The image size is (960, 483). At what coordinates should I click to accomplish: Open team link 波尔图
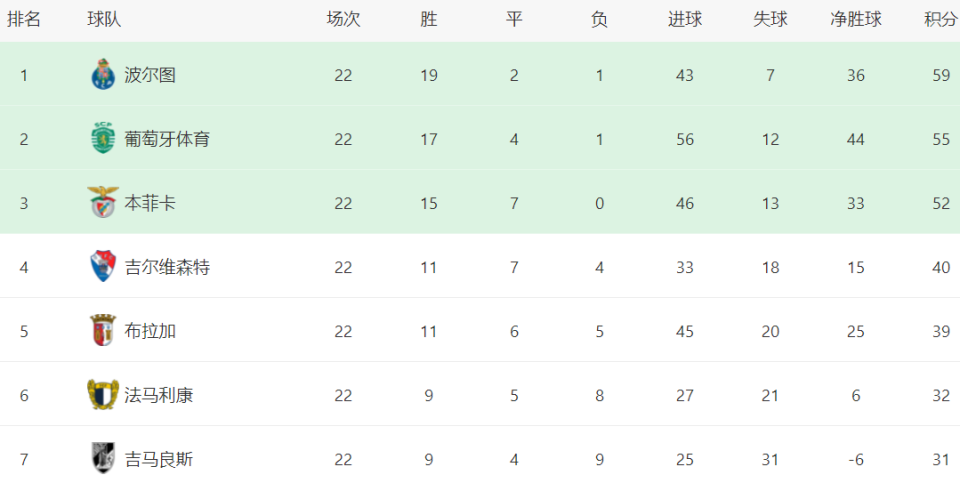point(150,75)
